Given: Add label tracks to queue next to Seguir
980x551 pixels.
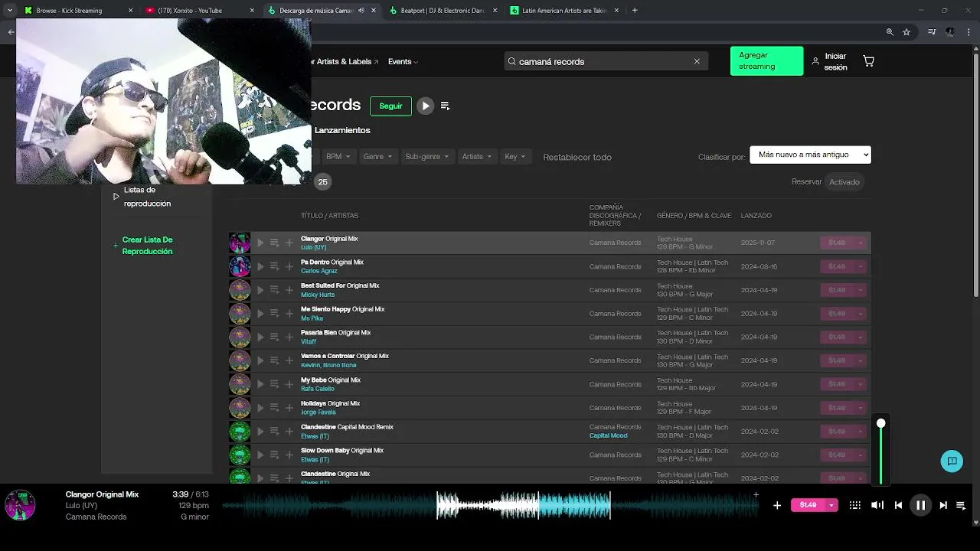Looking at the screenshot, I should 445,106.
